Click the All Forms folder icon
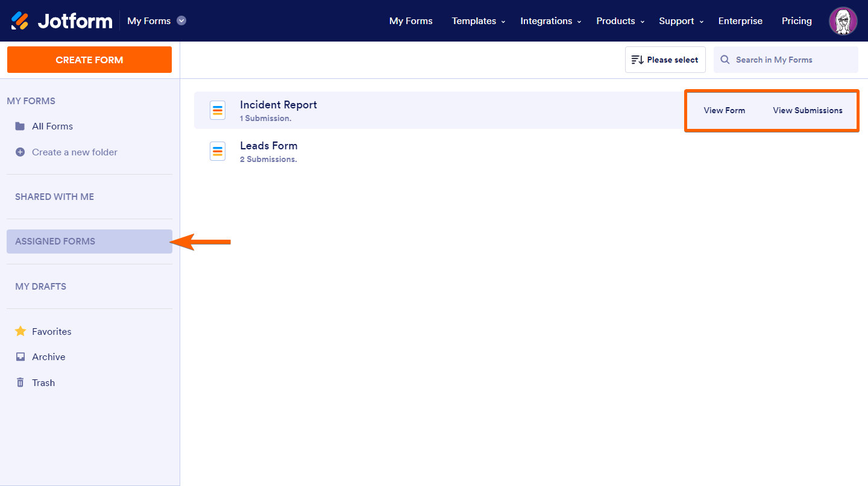This screenshot has height=486, width=868. click(20, 126)
